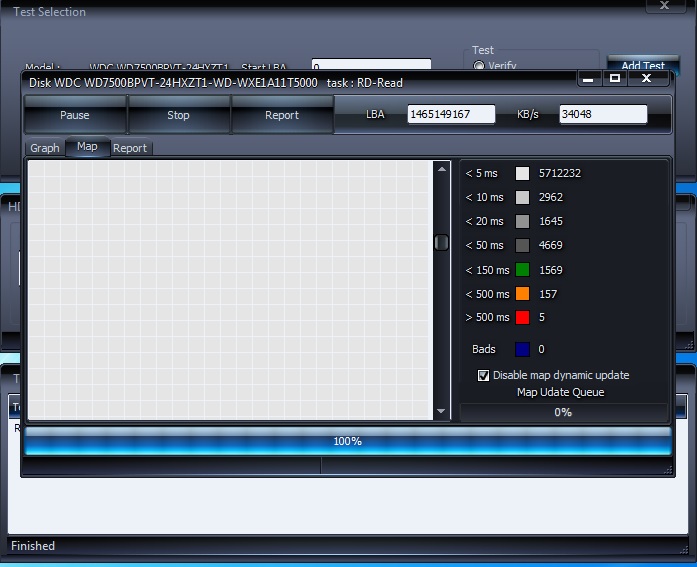The height and width of the screenshot is (567, 697).
Task: Click Add Test in Test Selection window
Action: tap(643, 64)
